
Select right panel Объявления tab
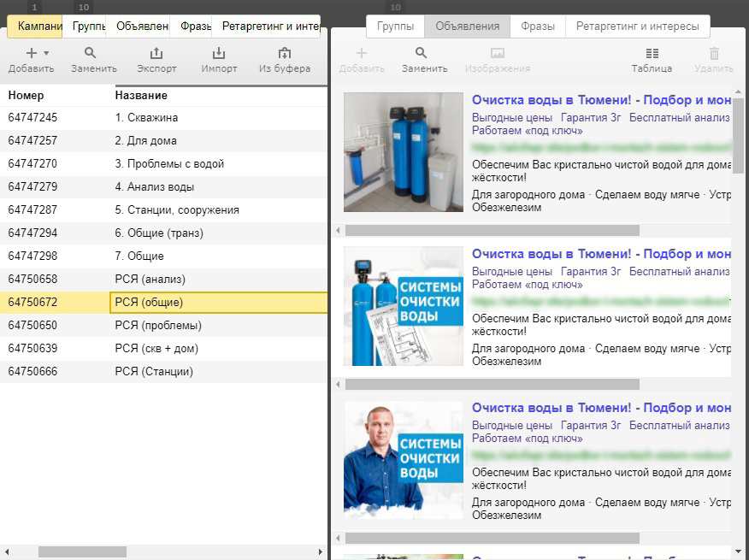coord(467,27)
